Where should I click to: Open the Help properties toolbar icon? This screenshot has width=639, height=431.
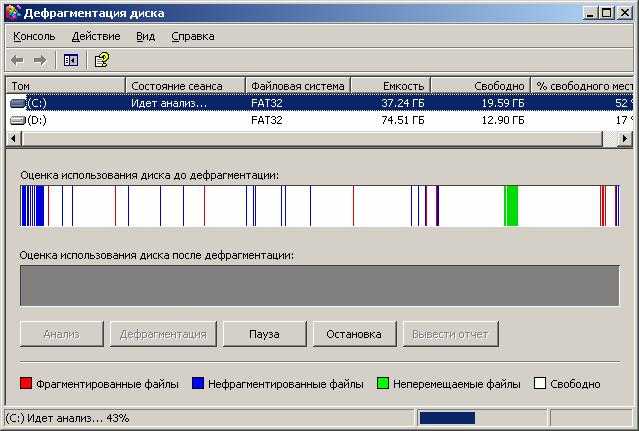pyautogui.click(x=101, y=60)
